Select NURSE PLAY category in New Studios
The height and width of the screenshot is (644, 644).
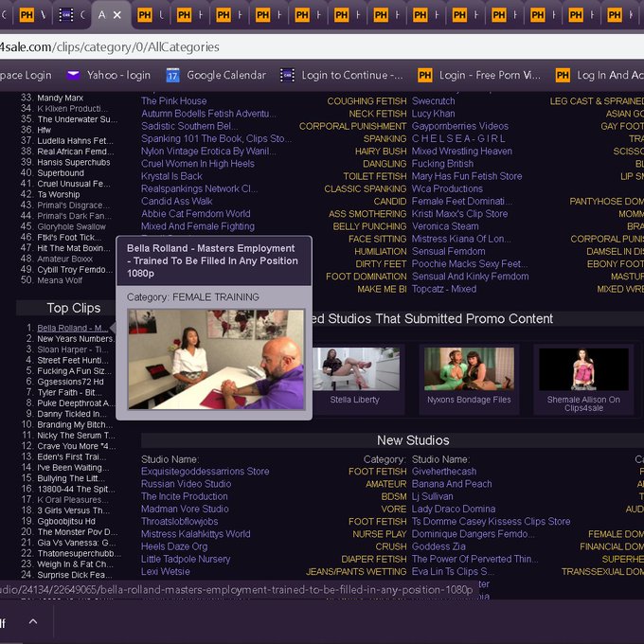point(379,534)
